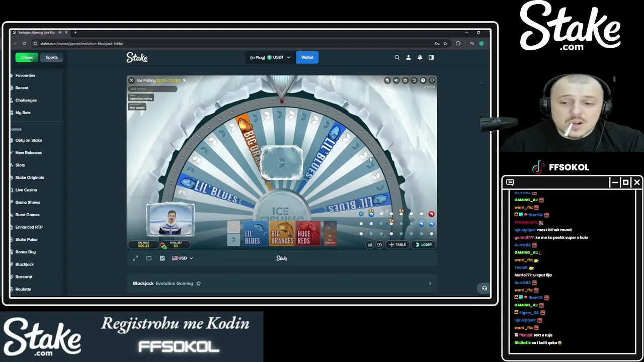644x362 pixels.
Task: Open Enhanced RTP category
Action: pyautogui.click(x=29, y=227)
